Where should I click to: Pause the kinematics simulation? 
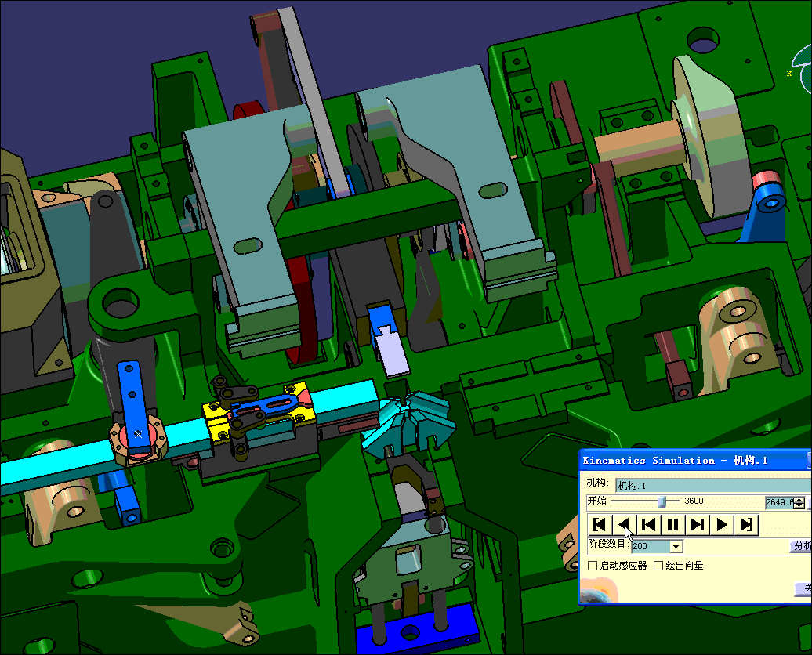click(672, 524)
